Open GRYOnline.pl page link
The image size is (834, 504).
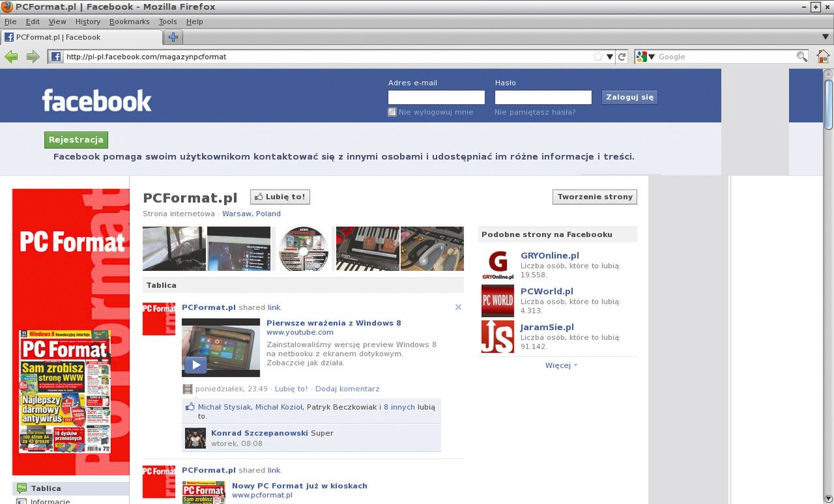click(550, 255)
